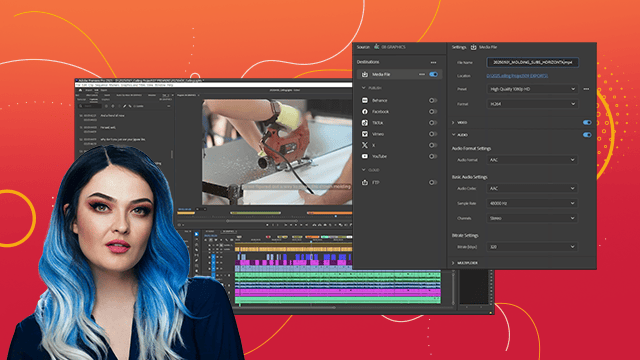Open the Audio Format dropdown
Image resolution: width=640 pixels, height=360 pixels.
coord(532,160)
